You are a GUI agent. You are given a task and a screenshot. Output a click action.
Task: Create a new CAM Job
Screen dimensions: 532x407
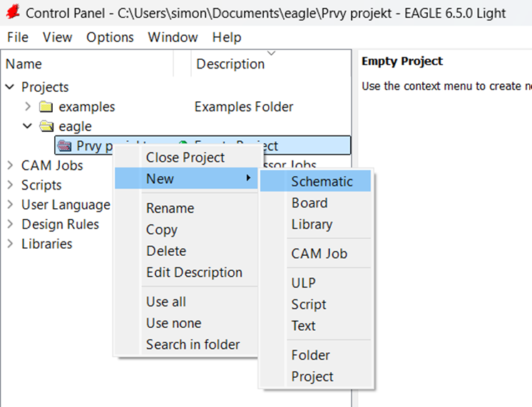315,254
